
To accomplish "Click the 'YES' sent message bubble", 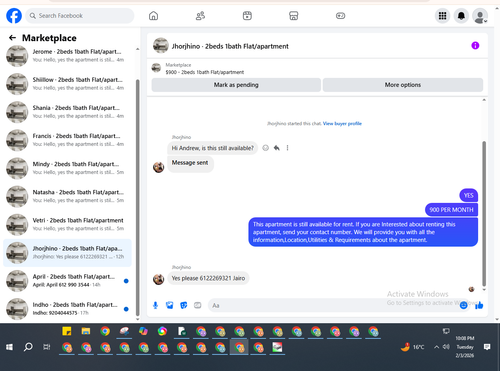I will tap(468, 195).
